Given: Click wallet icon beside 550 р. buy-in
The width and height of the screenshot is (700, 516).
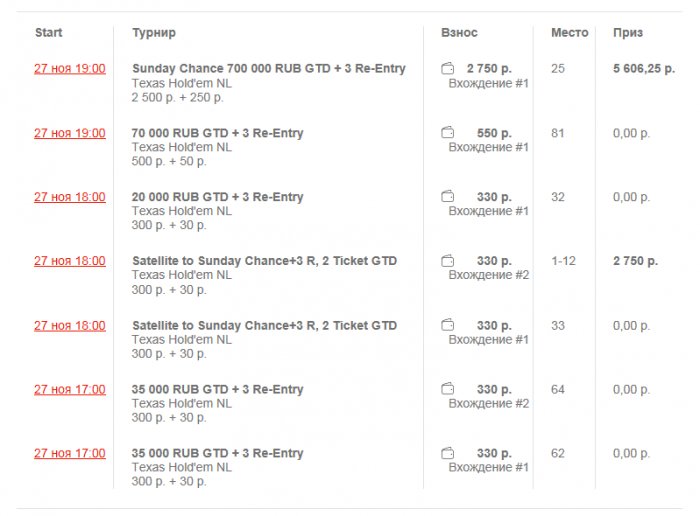Looking at the screenshot, I should pos(448,133).
